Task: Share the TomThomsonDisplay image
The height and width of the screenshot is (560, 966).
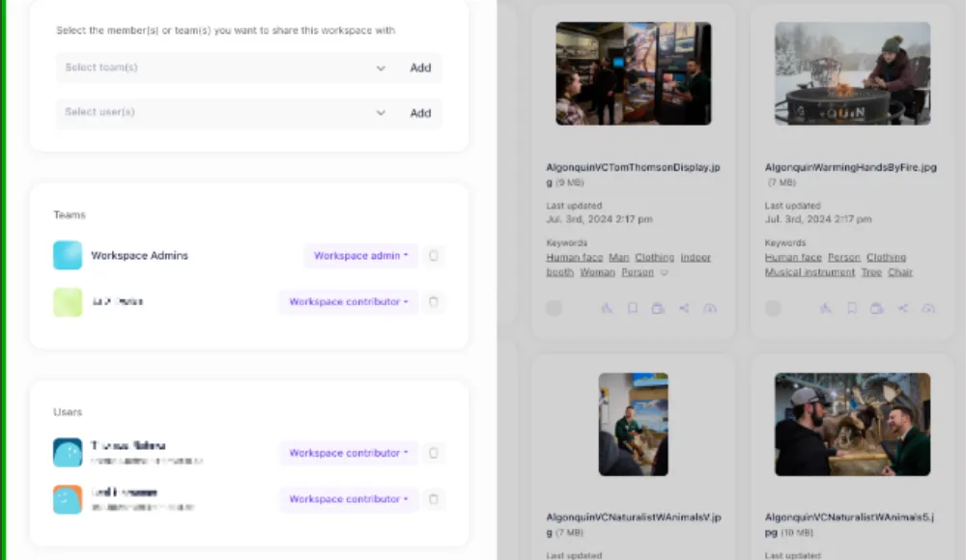Action: pyautogui.click(x=684, y=308)
